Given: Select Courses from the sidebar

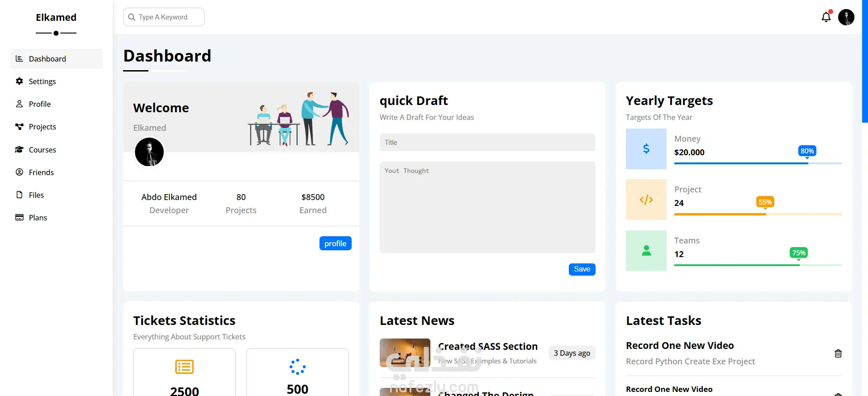Looking at the screenshot, I should coord(57,150).
